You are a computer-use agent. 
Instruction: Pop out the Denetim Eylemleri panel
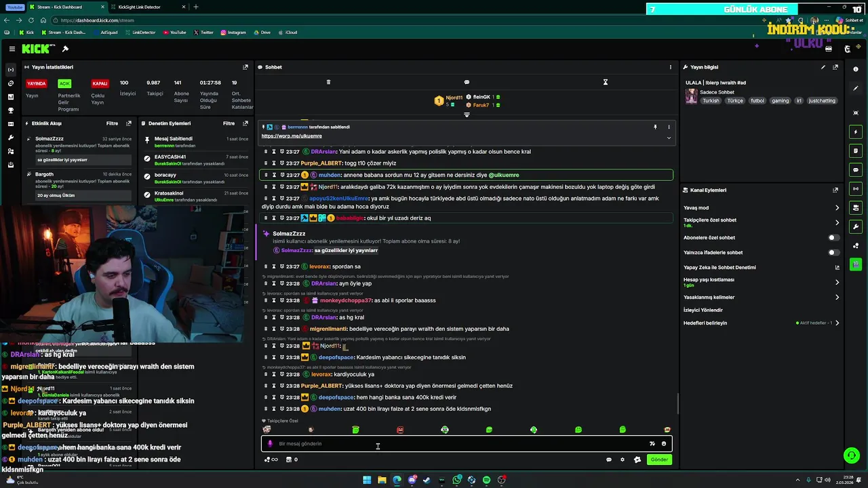tap(245, 123)
